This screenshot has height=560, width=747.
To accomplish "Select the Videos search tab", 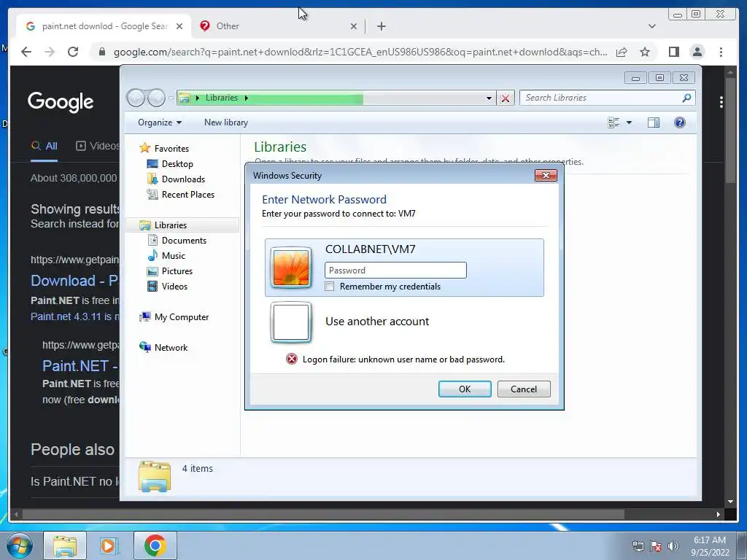I will point(98,146).
